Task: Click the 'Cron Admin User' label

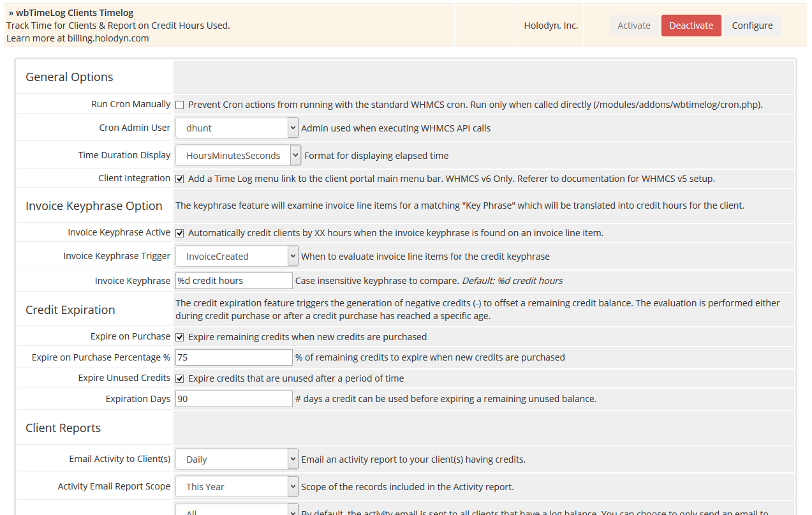Action: point(135,128)
